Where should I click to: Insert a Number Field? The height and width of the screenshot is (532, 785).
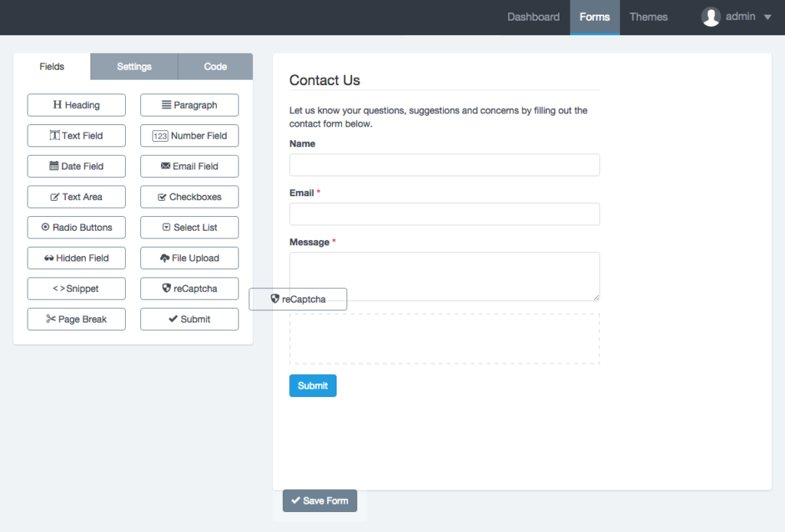point(189,136)
